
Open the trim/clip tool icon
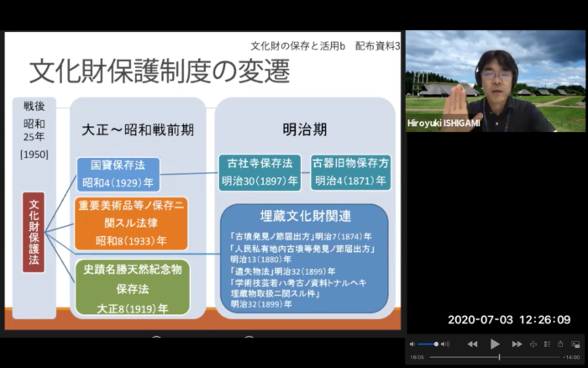pos(535,344)
